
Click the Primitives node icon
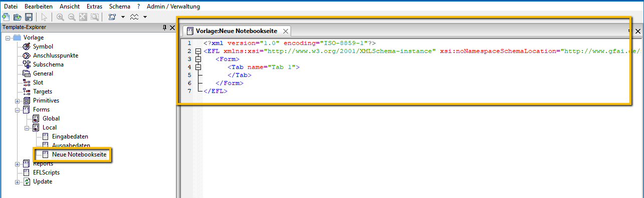(27, 100)
